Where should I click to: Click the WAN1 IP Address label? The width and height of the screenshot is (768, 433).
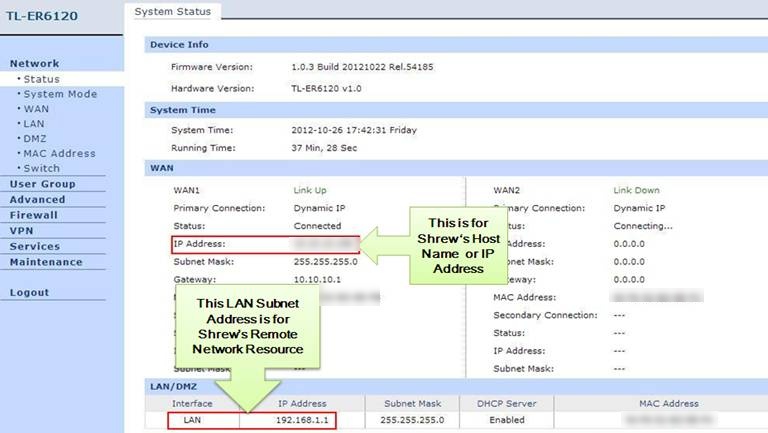199,243
